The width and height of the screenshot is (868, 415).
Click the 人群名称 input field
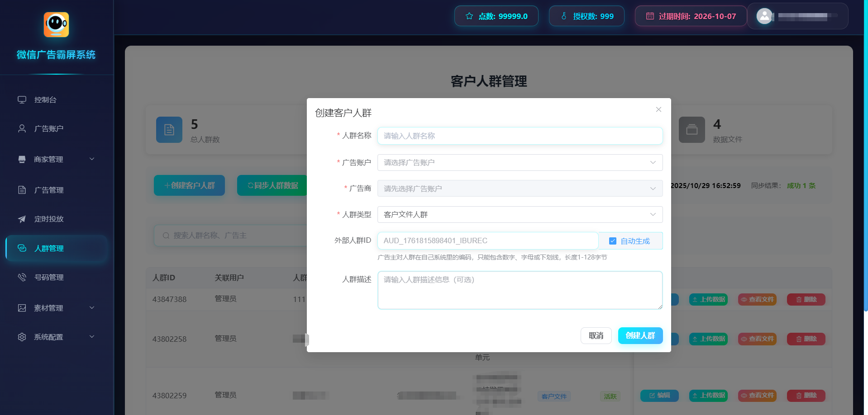(x=520, y=136)
